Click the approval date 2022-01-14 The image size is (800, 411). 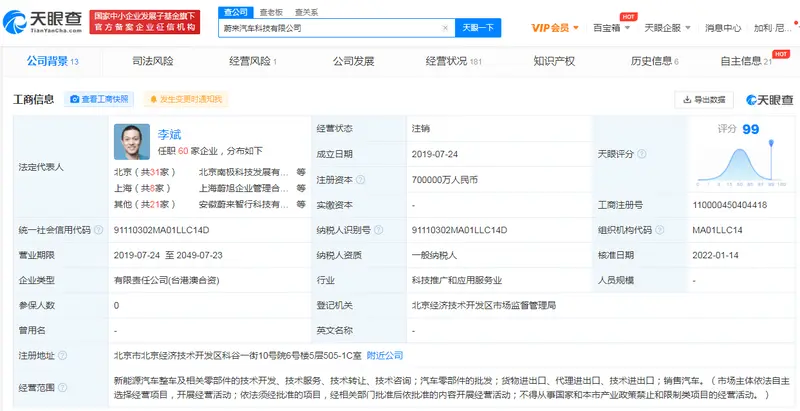click(x=715, y=255)
